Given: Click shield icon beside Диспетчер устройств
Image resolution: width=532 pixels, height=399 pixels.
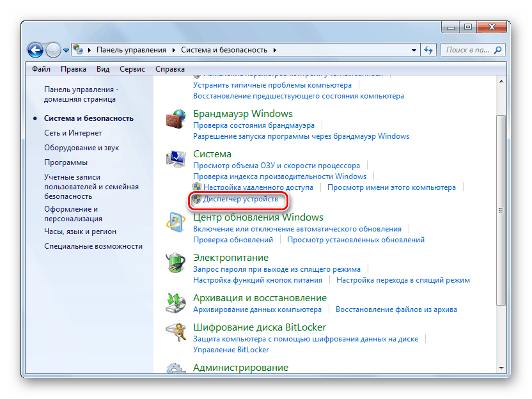Looking at the screenshot, I should pyautogui.click(x=197, y=199).
